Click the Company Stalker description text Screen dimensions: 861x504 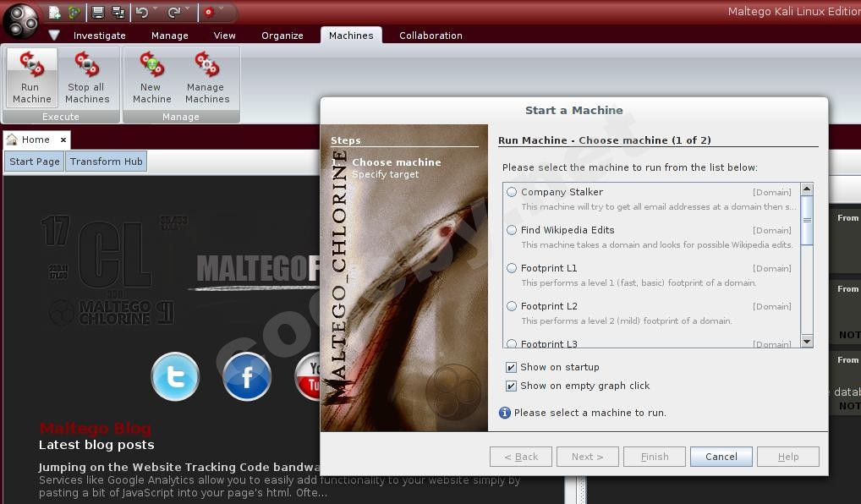[x=658, y=207]
